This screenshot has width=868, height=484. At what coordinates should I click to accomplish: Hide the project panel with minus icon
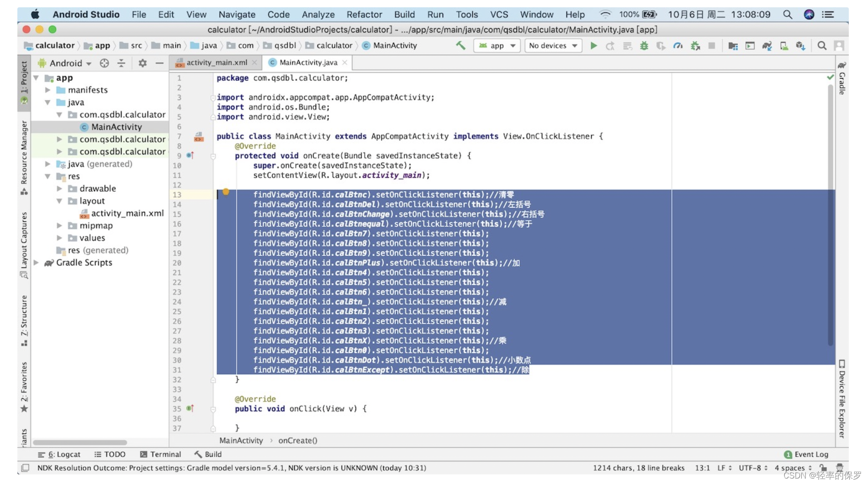click(x=159, y=63)
